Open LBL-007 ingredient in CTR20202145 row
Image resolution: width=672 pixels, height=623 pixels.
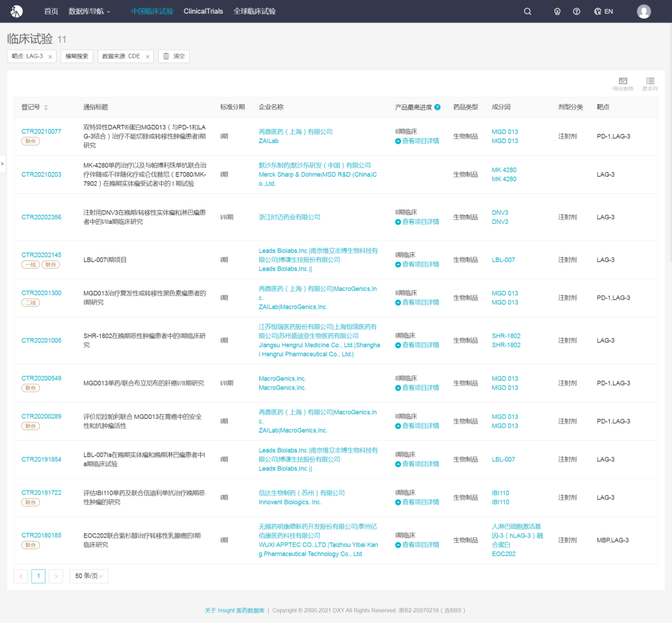[503, 260]
